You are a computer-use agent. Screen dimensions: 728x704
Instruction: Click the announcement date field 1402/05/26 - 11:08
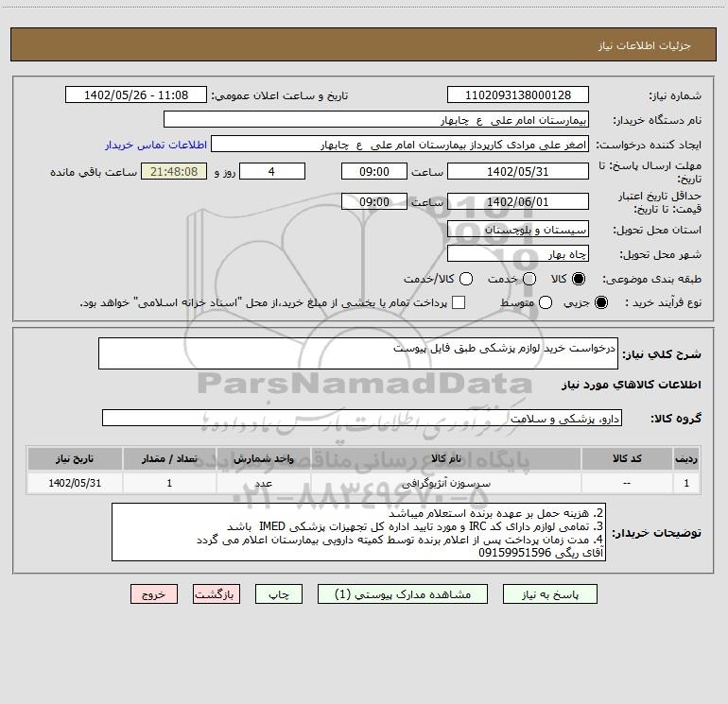coord(136,94)
